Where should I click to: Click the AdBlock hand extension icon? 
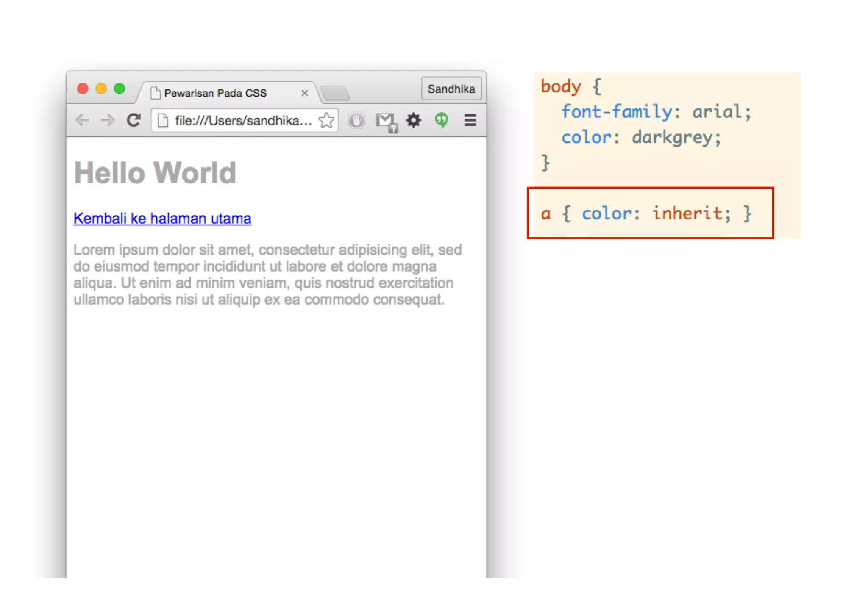[356, 121]
